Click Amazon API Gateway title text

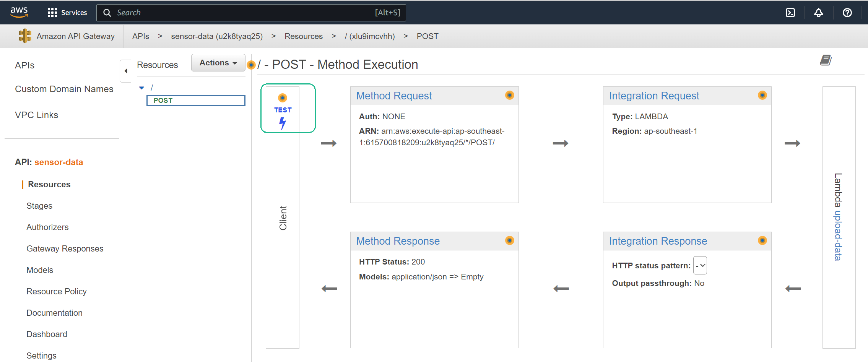(76, 36)
